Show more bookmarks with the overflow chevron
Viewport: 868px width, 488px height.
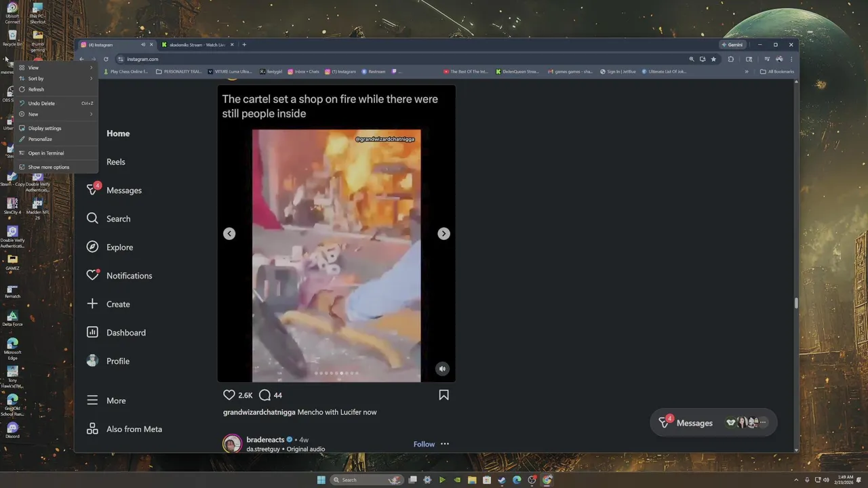[x=747, y=71]
